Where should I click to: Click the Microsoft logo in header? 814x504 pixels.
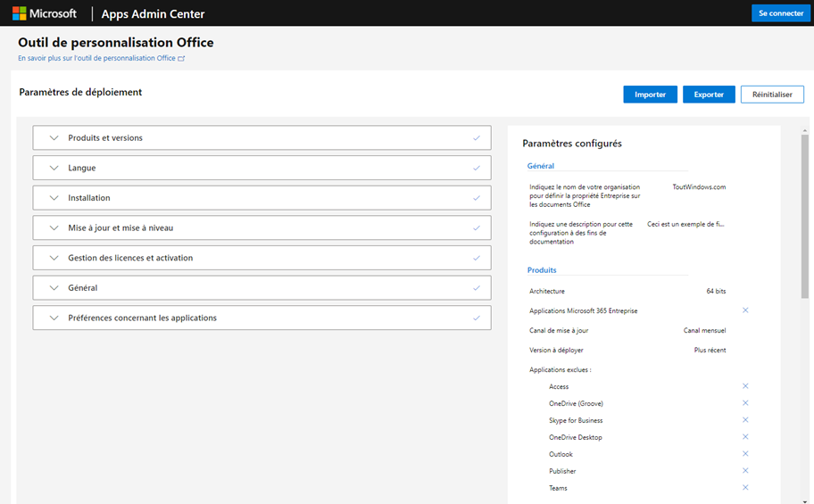45,13
